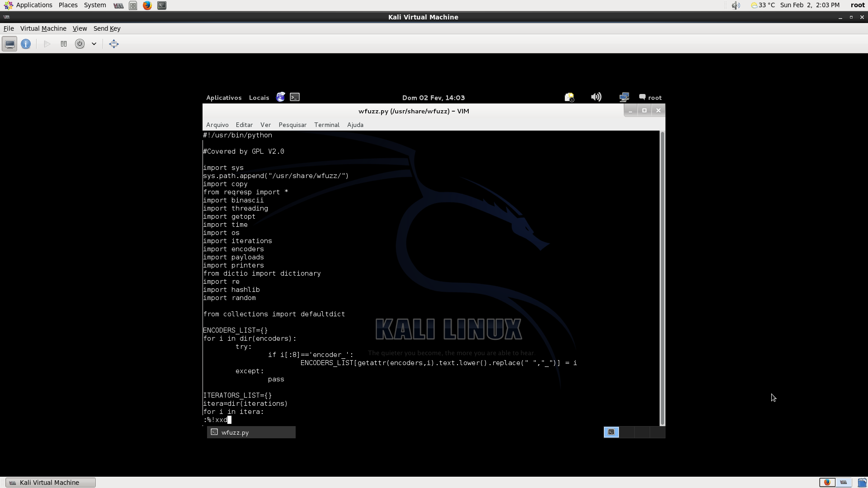Screen dimensions: 868x488
Task: Open the guest root user menu
Action: [x=651, y=98]
